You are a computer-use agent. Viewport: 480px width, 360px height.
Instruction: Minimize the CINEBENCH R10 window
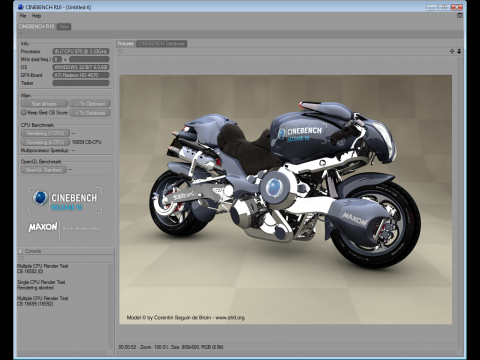[x=432, y=7]
